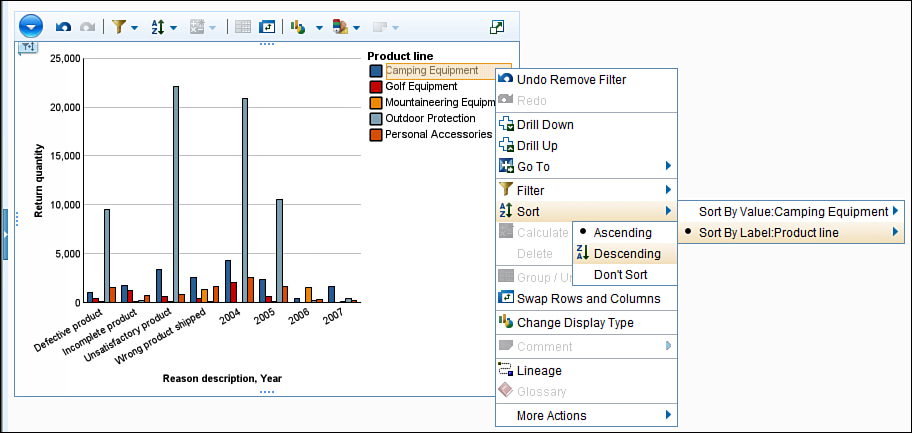The height and width of the screenshot is (433, 912).
Task: Select Sort By Value:Camping Equipment
Action: pos(791,212)
